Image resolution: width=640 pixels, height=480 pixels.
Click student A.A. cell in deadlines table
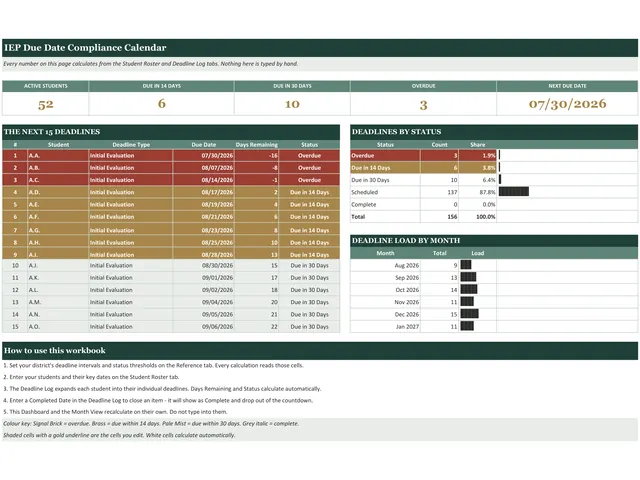(58, 156)
